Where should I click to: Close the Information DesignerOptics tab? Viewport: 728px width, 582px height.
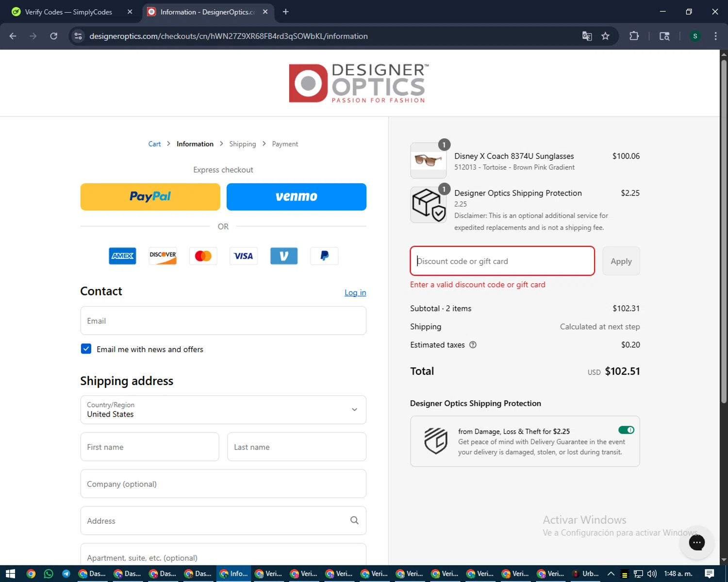point(265,12)
